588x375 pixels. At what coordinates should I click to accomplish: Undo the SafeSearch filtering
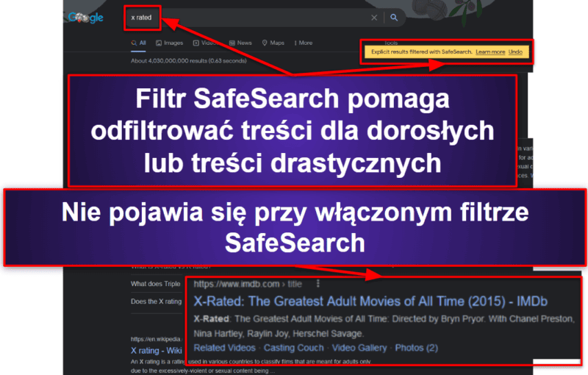coord(515,51)
